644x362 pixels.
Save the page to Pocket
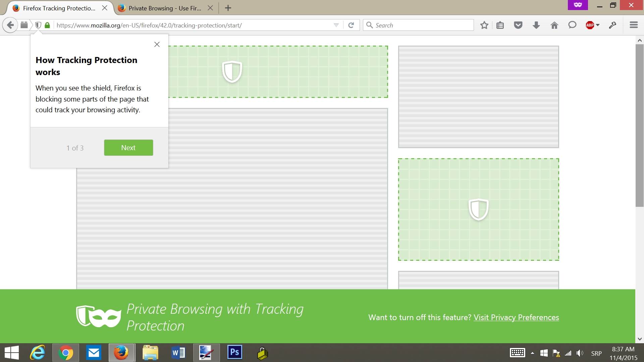[x=518, y=25]
